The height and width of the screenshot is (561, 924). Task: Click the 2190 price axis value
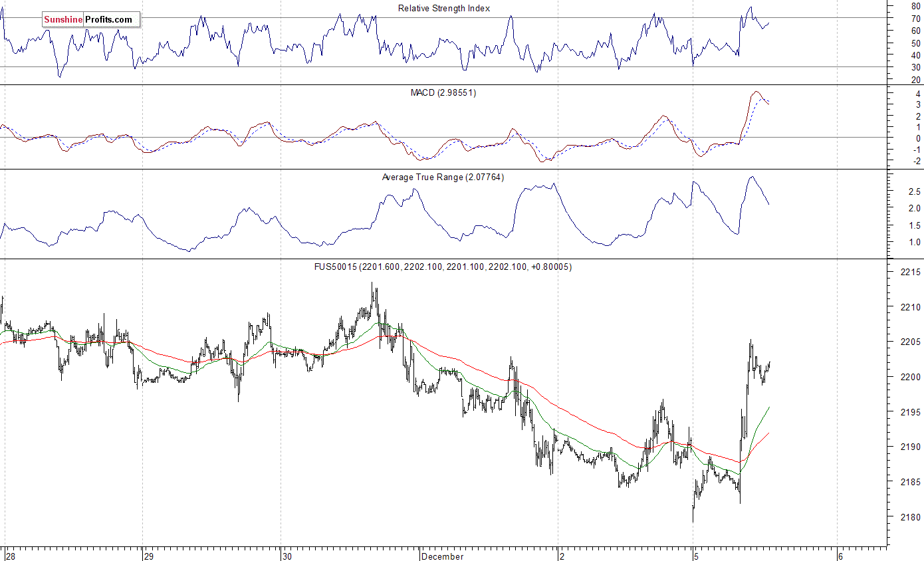click(x=911, y=447)
